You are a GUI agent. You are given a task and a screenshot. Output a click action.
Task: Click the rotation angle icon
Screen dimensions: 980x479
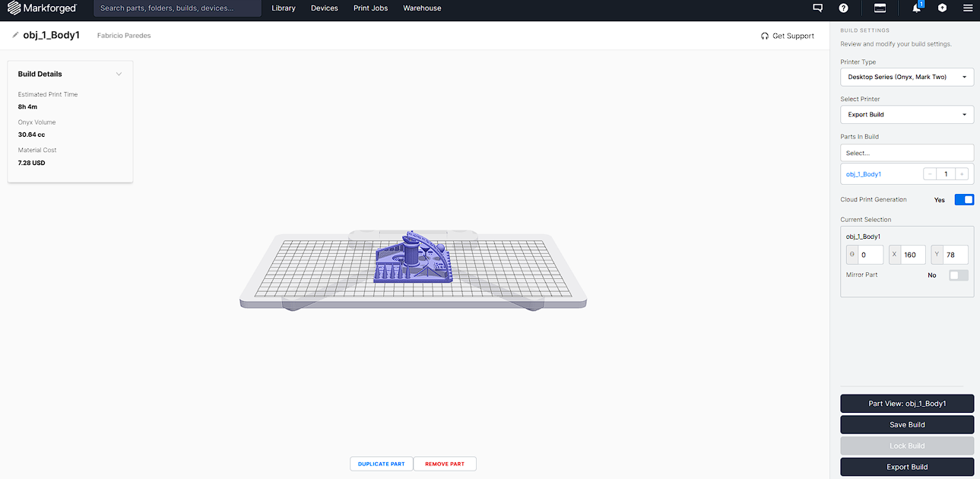(x=852, y=255)
